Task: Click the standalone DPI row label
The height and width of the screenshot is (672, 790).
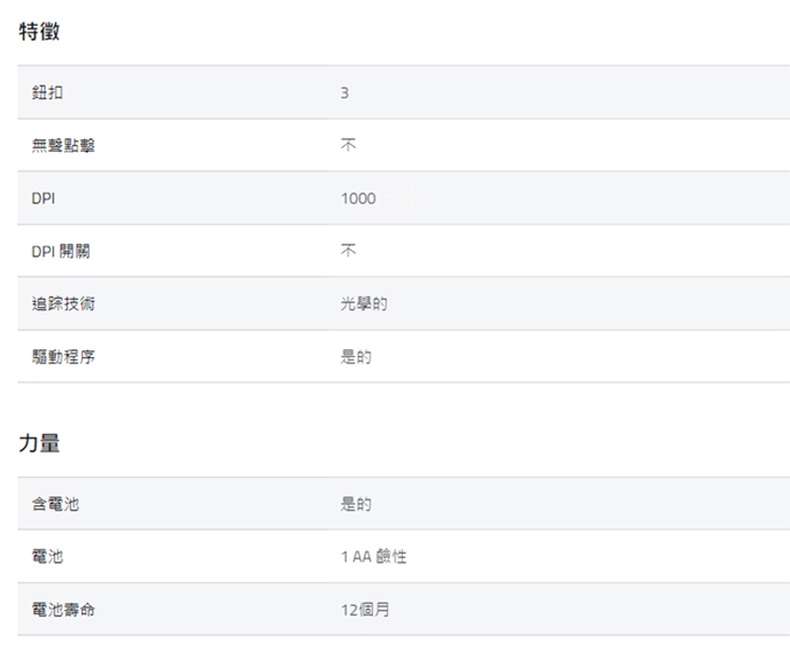Action: pyautogui.click(x=43, y=198)
